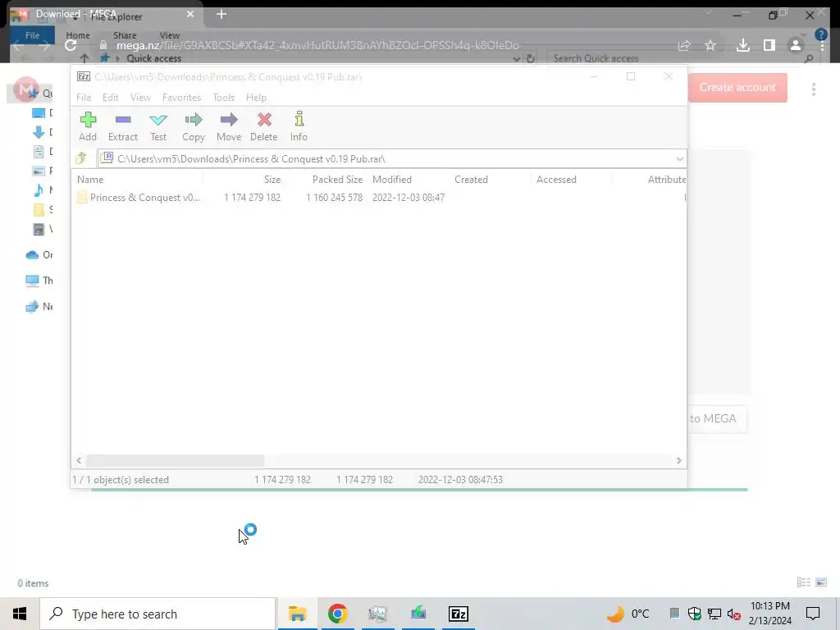Sort by Created column header
Screen dimensions: 840x630
click(x=471, y=180)
